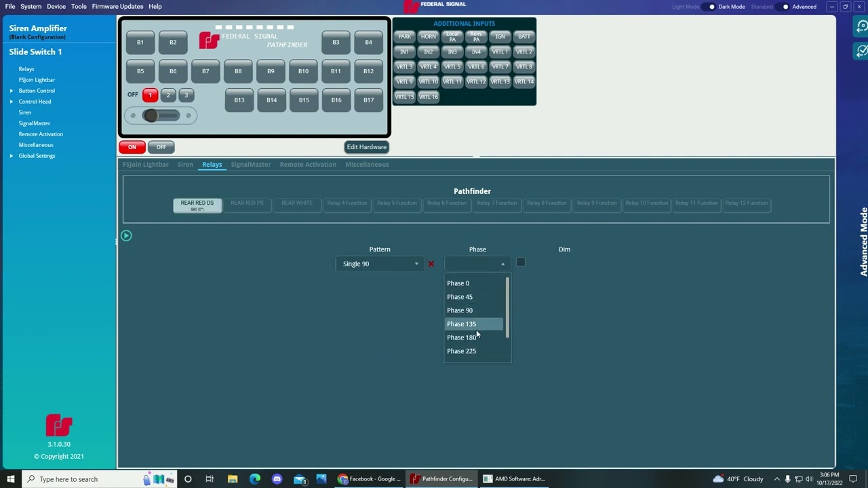Click the Phase list scrollbar

[x=507, y=308]
